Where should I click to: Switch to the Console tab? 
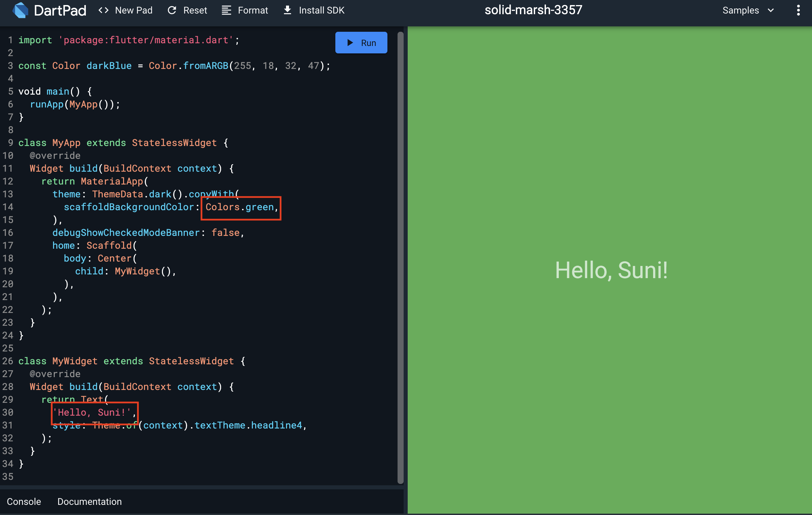24,501
